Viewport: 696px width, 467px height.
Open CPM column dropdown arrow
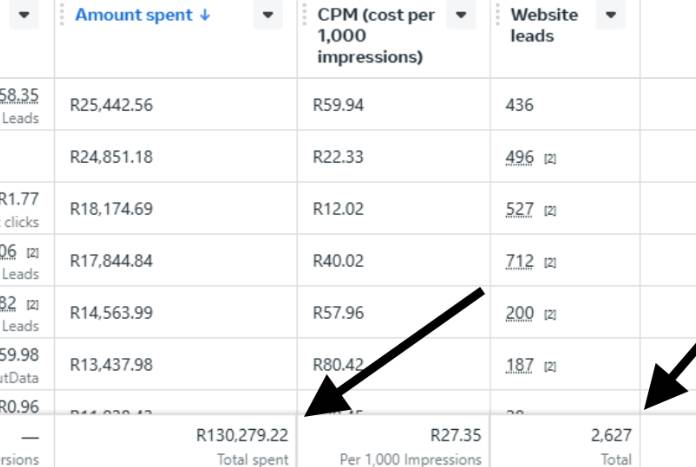461,15
